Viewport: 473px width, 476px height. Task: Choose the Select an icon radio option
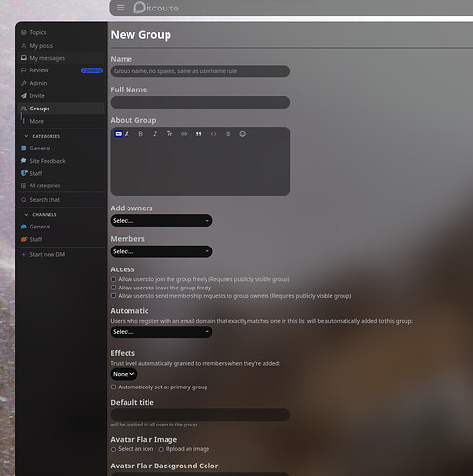point(113,449)
